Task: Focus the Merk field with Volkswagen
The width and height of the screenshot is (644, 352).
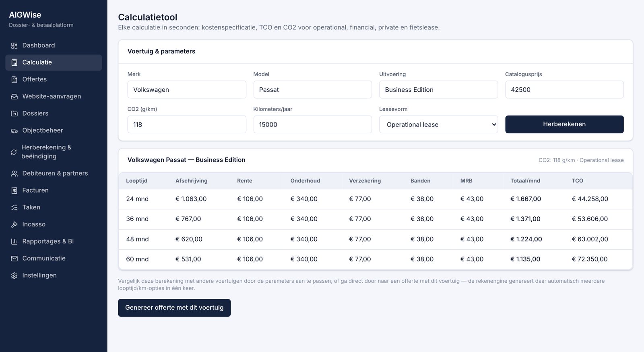Action: [187, 89]
